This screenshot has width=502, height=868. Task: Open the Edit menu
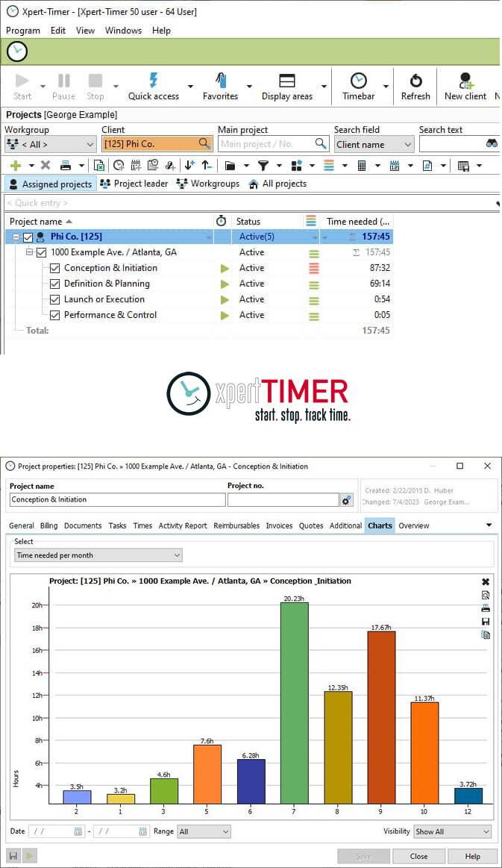pos(58,31)
